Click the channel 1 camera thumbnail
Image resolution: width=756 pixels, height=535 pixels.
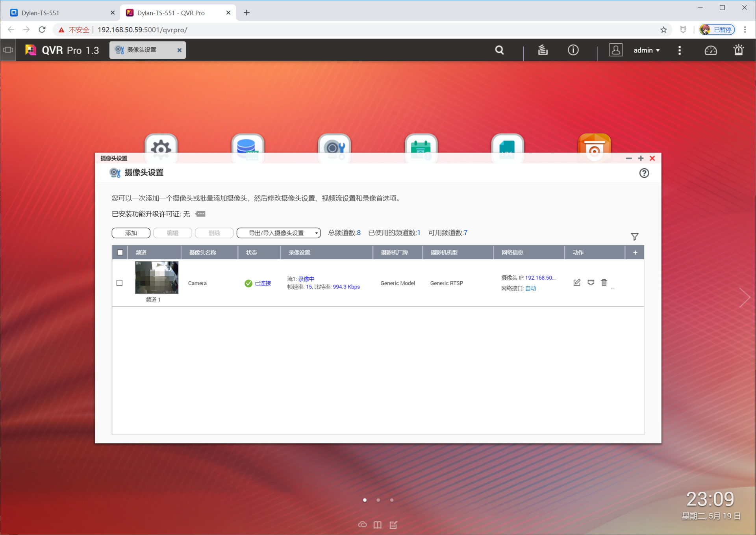pyautogui.click(x=157, y=277)
